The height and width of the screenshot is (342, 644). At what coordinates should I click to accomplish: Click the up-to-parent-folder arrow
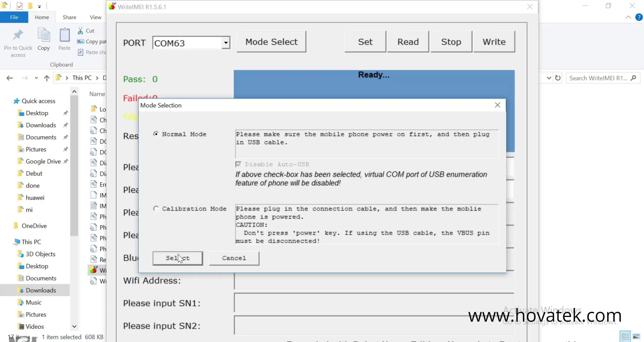(x=47, y=78)
